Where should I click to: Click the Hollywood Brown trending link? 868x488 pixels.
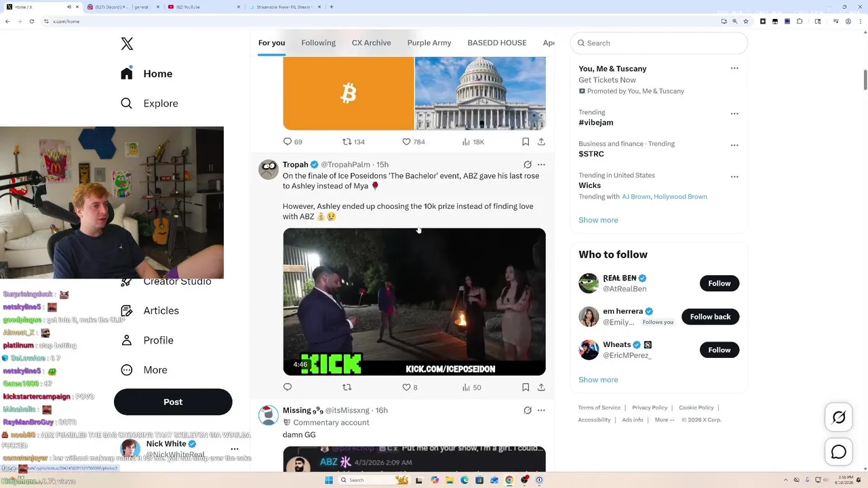coord(680,197)
